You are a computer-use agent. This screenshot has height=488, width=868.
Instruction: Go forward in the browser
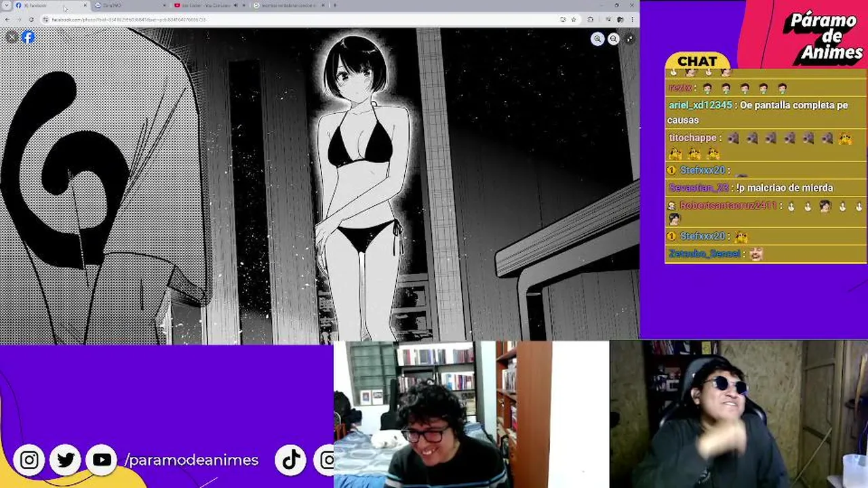19,20
